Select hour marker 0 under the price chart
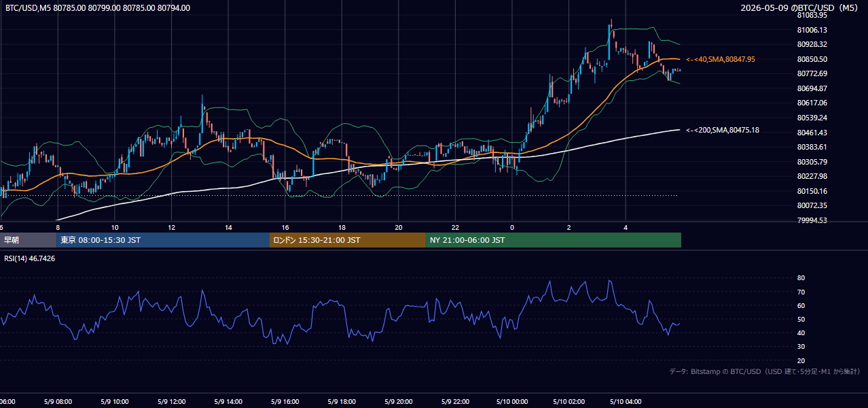This screenshot has width=868, height=408. click(512, 227)
